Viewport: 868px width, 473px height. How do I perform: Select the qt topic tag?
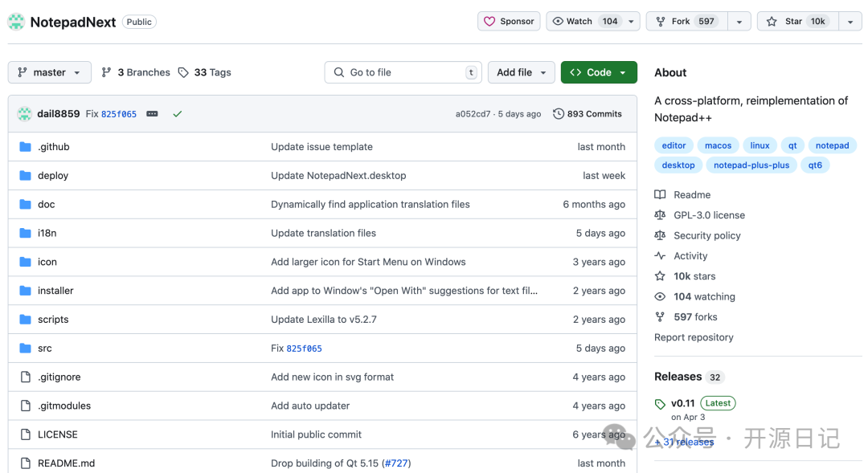pyautogui.click(x=792, y=145)
